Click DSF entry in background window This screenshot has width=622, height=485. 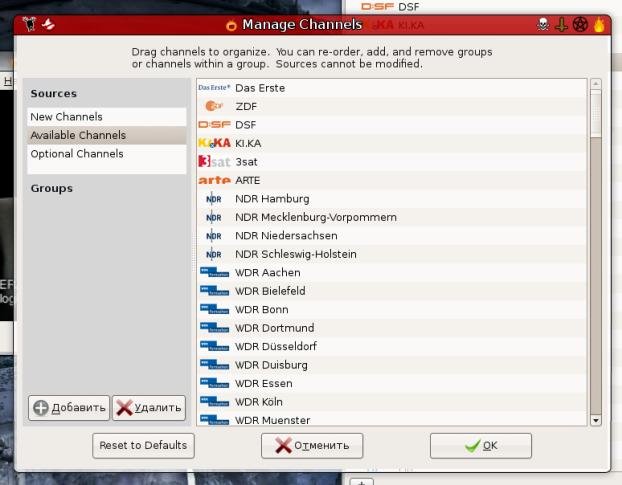point(390,7)
